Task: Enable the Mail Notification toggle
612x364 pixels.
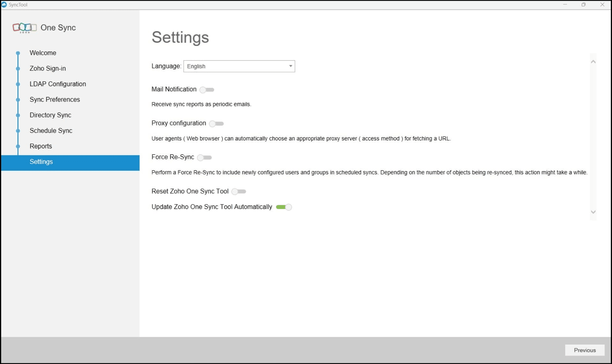Action: pos(207,90)
